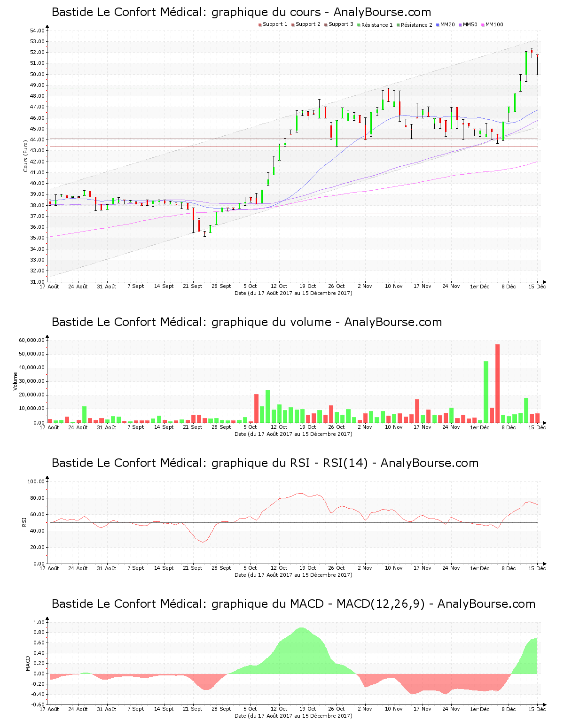Screen dimensions: 564x728
Task: Click '10 Nov' date tick on RSI chart
Action: pyautogui.click(x=394, y=568)
